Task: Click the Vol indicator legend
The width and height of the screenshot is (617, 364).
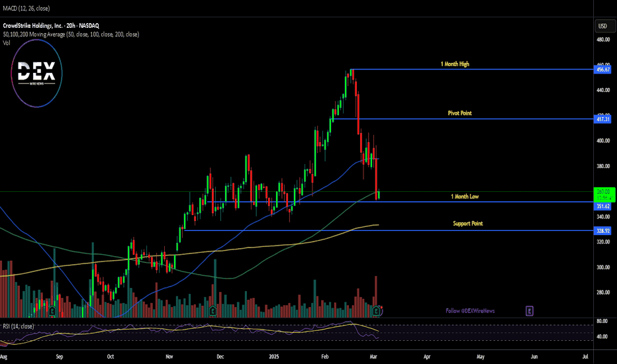Action: 7,43
